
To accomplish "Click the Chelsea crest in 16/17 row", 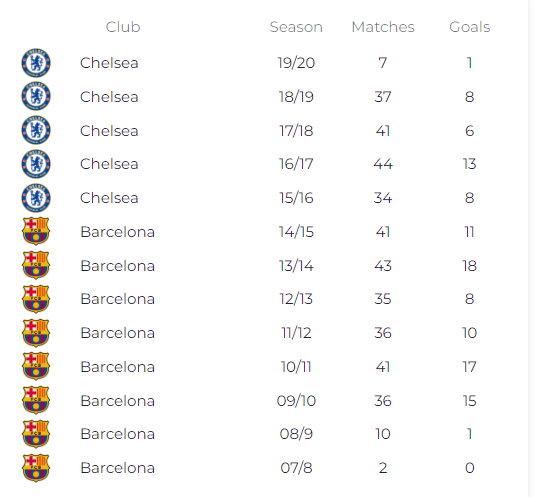I will click(36, 164).
